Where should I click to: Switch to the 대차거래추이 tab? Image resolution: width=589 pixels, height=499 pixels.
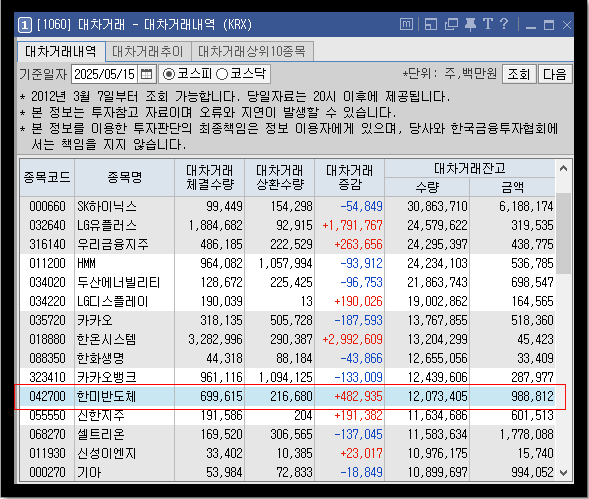click(148, 51)
